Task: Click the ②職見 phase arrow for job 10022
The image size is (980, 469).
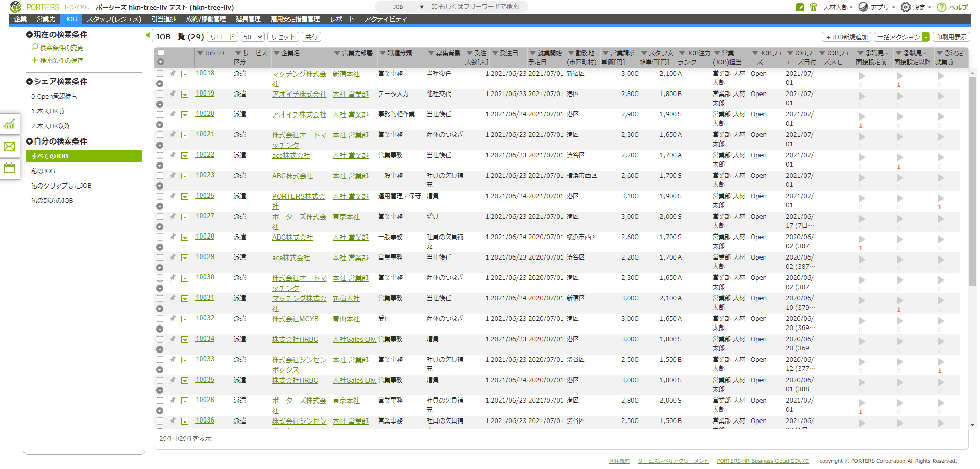Action: [x=900, y=157]
